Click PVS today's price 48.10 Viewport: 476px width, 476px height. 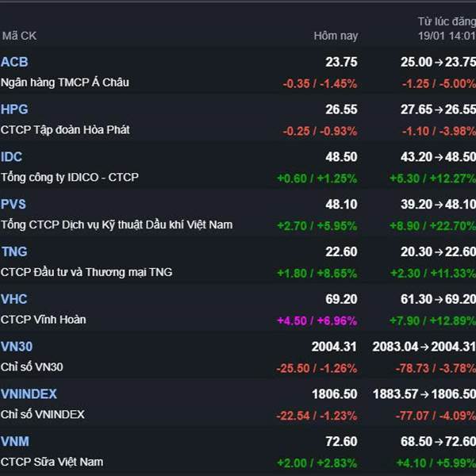pos(341,205)
